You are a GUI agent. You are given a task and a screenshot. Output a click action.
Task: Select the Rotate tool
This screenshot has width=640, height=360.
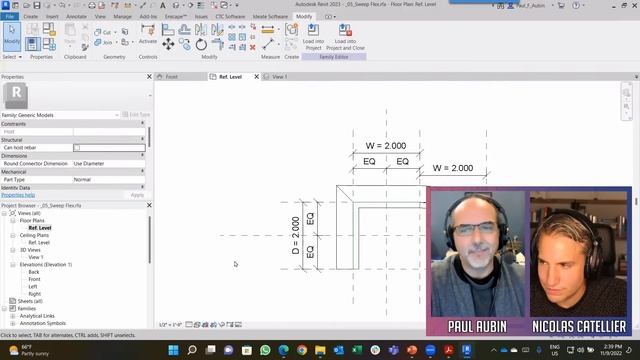(201, 44)
